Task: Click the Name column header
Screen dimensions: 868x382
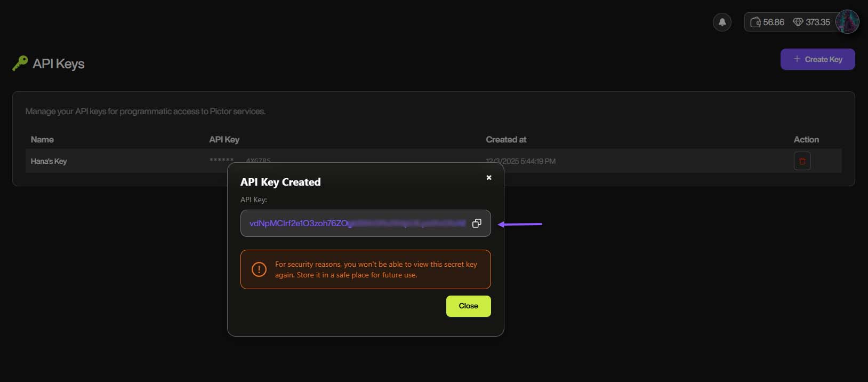Action: coord(42,139)
